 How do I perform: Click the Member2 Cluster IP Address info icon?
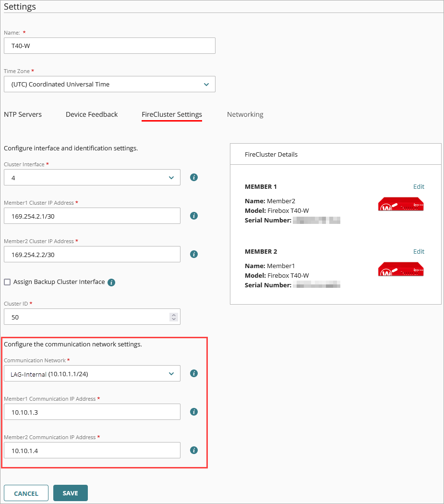(x=193, y=254)
